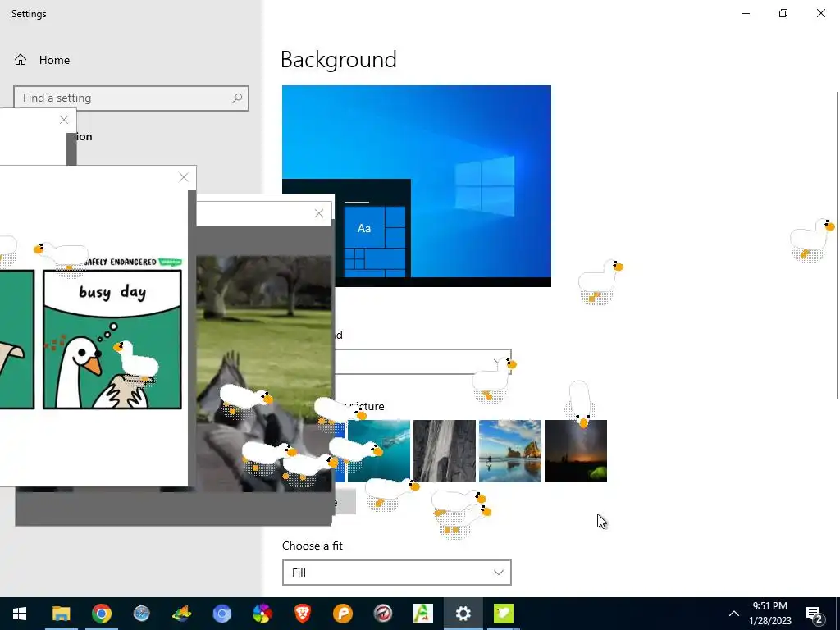Click the green Desktop Goose taskbar icon

[x=503, y=614]
